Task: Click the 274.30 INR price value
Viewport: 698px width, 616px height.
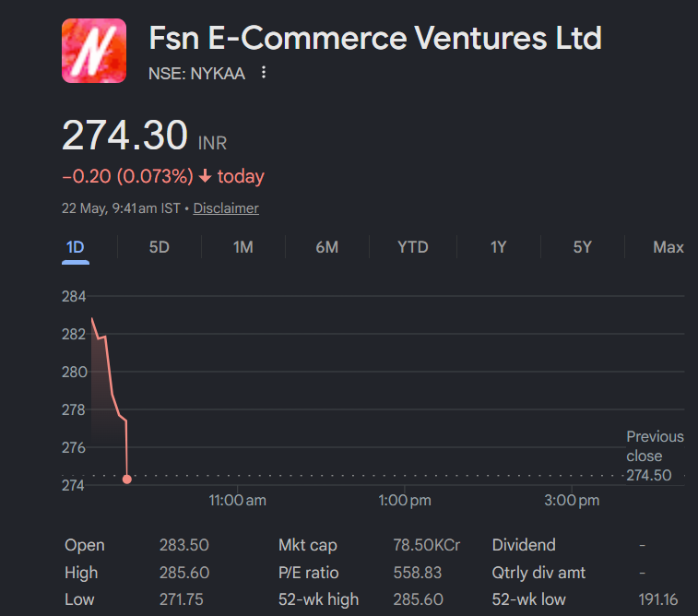Action: point(144,136)
